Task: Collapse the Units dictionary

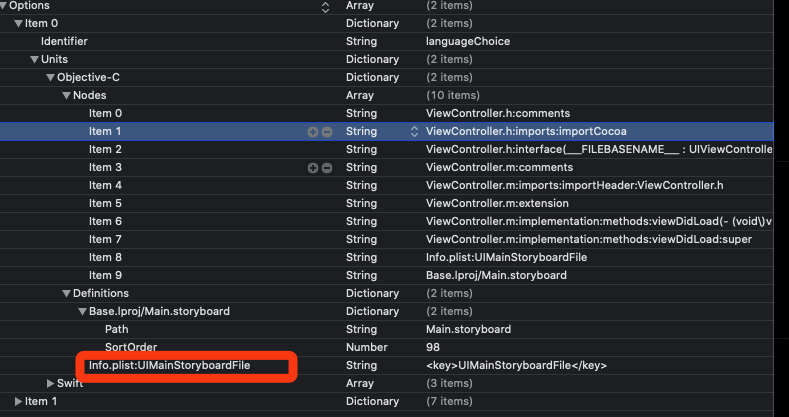Action: [x=35, y=60]
